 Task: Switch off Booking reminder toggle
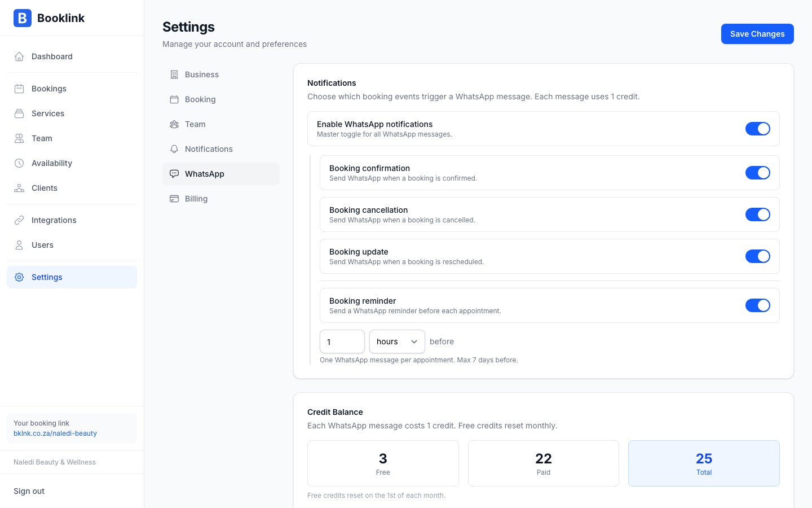[757, 305]
